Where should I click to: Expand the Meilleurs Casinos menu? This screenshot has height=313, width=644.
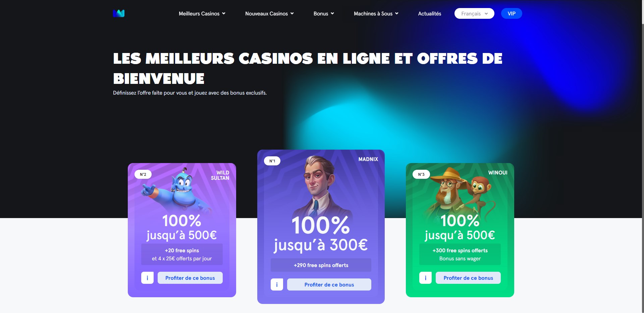(202, 14)
